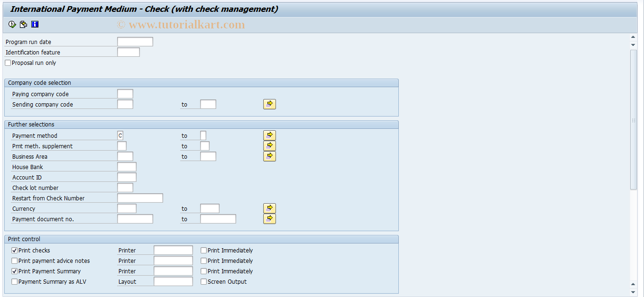Tick Print Immediately for Print Payment Summary row
Image resolution: width=644 pixels, height=297 pixels.
[204, 271]
